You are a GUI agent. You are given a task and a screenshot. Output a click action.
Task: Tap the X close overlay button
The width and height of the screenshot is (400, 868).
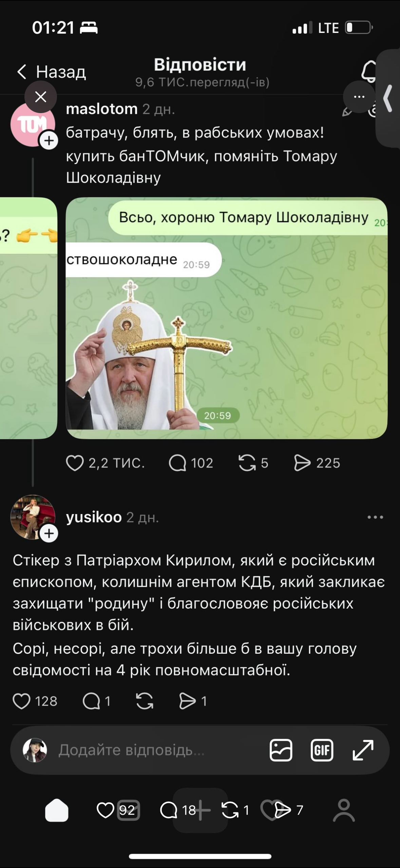41,97
